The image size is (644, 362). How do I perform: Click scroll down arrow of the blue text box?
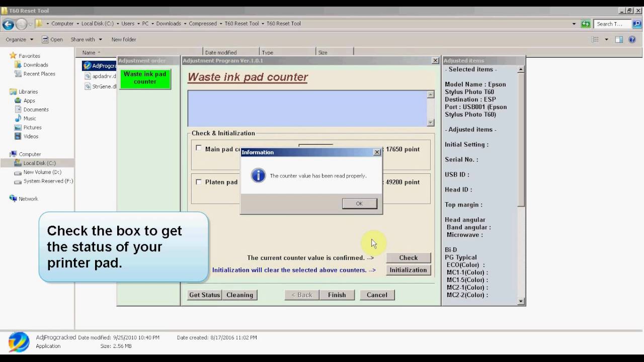pos(430,122)
